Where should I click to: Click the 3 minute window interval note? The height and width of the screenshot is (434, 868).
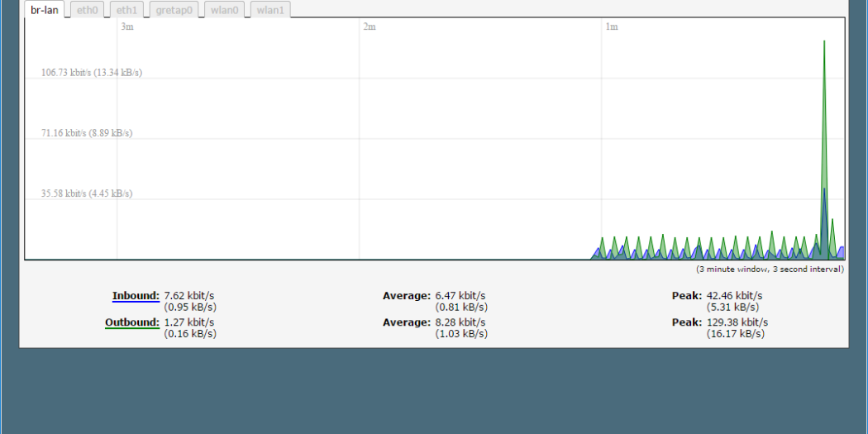pos(770,269)
